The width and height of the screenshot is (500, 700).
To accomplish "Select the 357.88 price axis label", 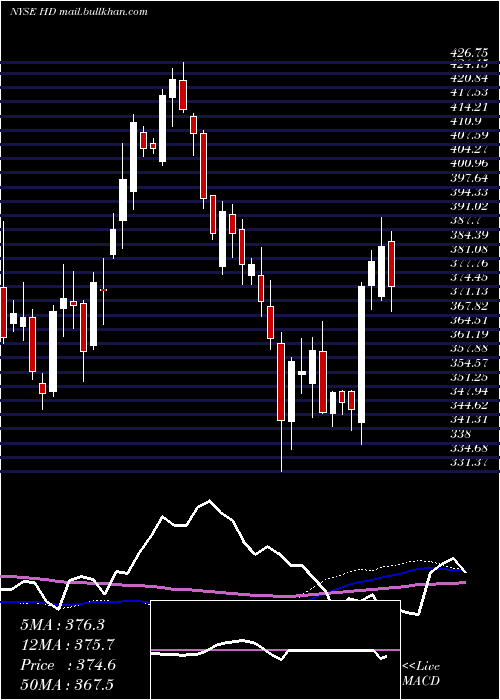I will [469, 348].
